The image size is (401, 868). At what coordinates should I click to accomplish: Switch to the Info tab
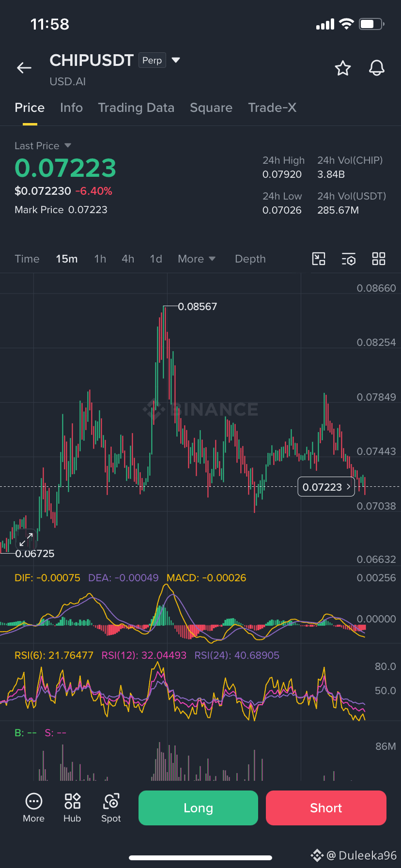(71, 108)
